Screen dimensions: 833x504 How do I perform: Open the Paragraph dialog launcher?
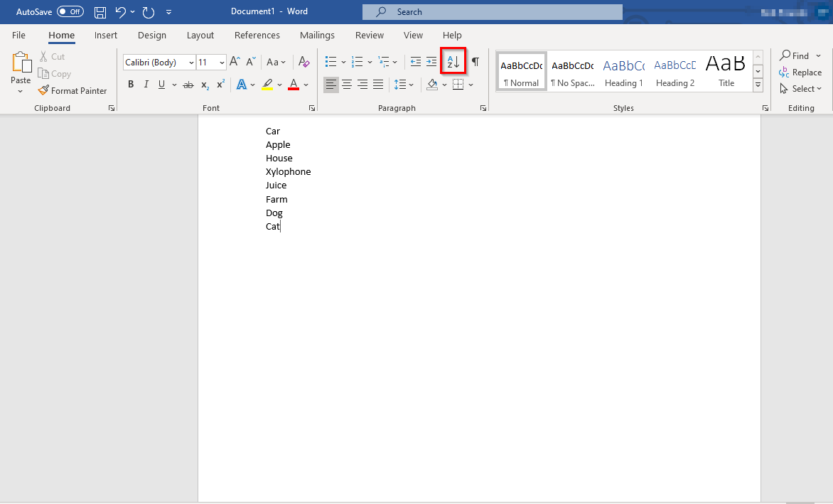click(483, 108)
